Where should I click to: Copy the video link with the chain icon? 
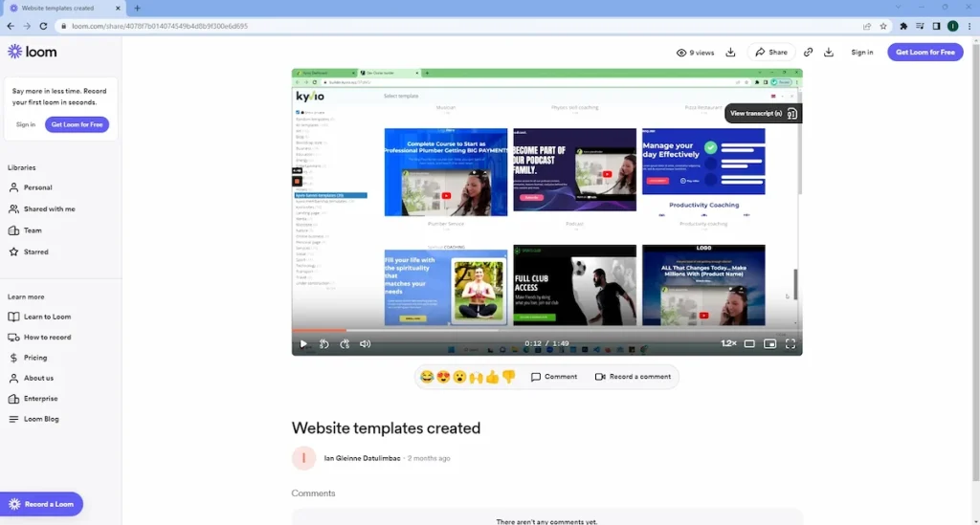[808, 53]
